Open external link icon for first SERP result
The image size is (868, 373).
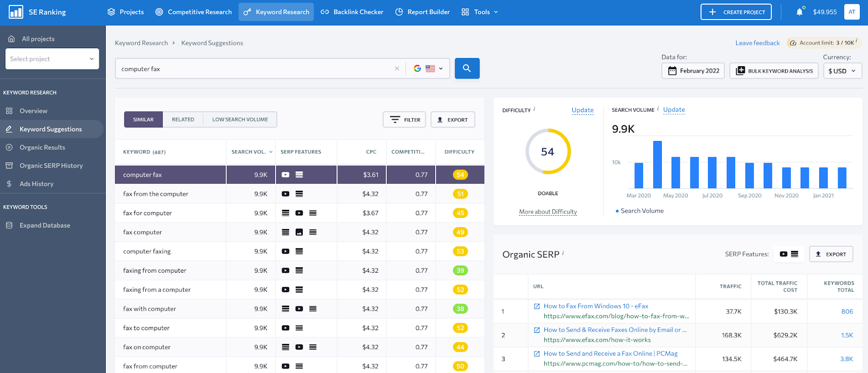[537, 306]
